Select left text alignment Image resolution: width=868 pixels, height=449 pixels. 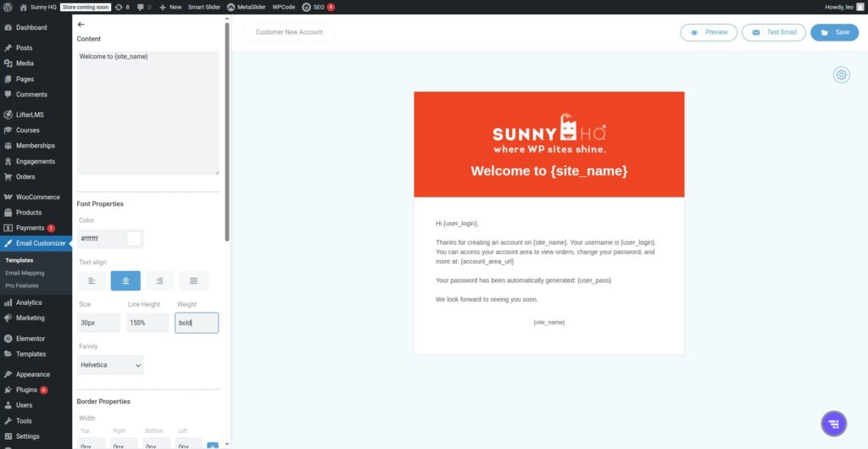click(x=92, y=280)
